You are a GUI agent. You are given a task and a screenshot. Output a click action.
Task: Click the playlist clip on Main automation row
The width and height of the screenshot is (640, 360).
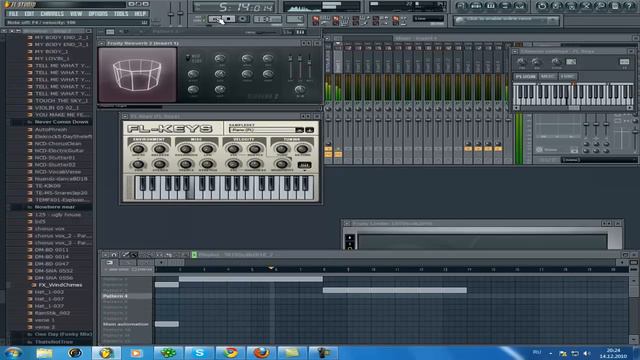(x=167, y=324)
